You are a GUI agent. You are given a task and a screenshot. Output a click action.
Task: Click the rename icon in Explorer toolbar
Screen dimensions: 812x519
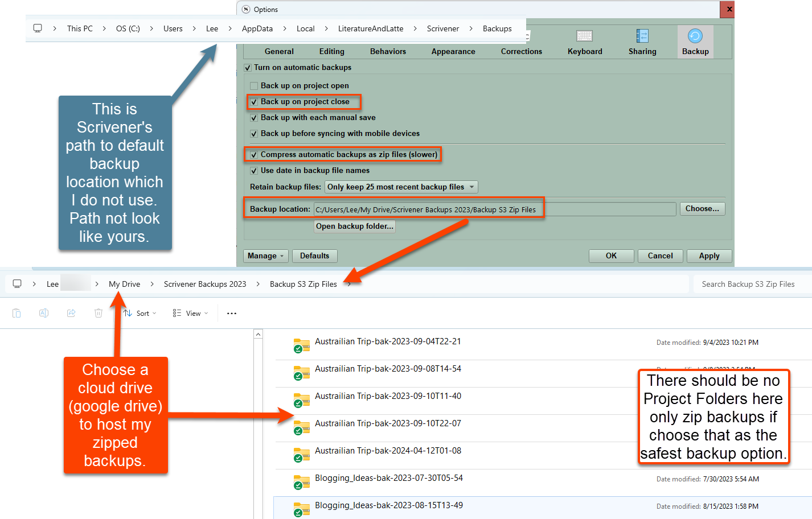[44, 313]
